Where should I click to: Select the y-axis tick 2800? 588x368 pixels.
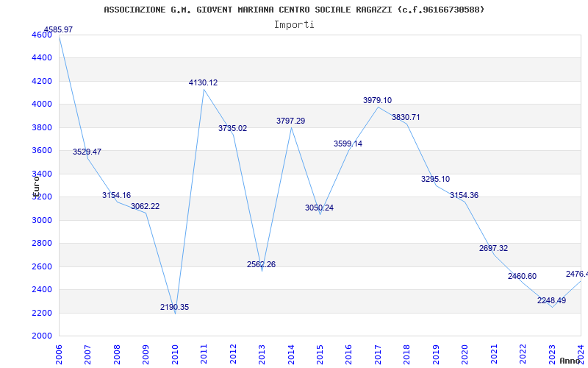42,244
